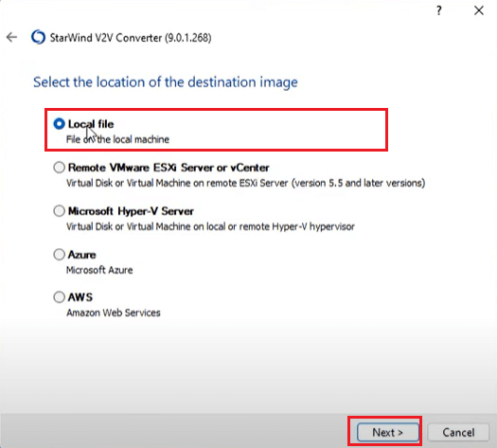Click the 'Select the location of the destination image' heading
The image size is (497, 448).
(x=166, y=82)
